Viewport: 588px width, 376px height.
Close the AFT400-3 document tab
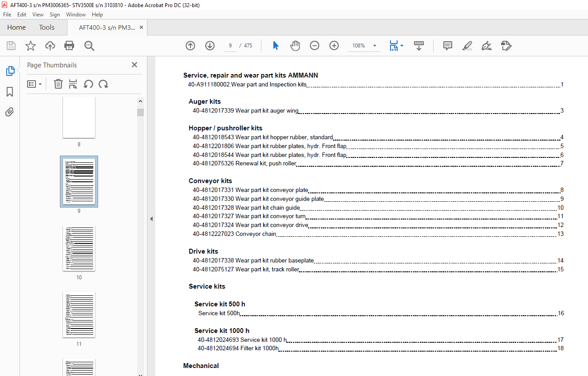[x=142, y=27]
